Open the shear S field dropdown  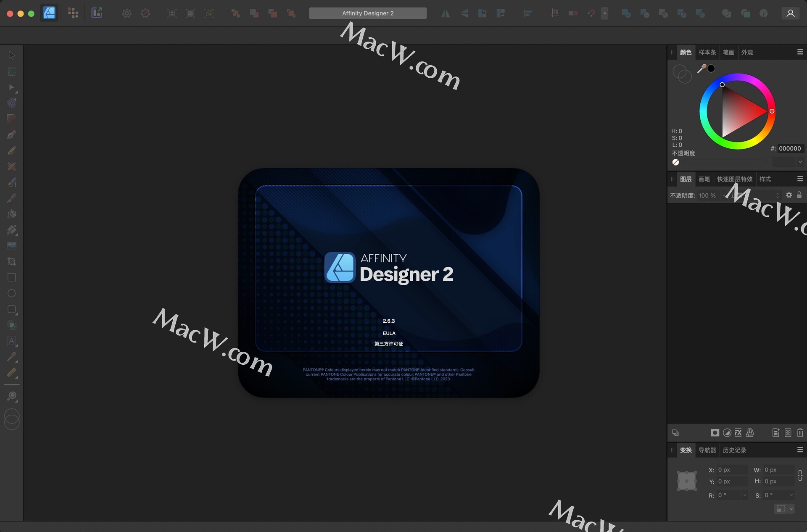coord(791,495)
